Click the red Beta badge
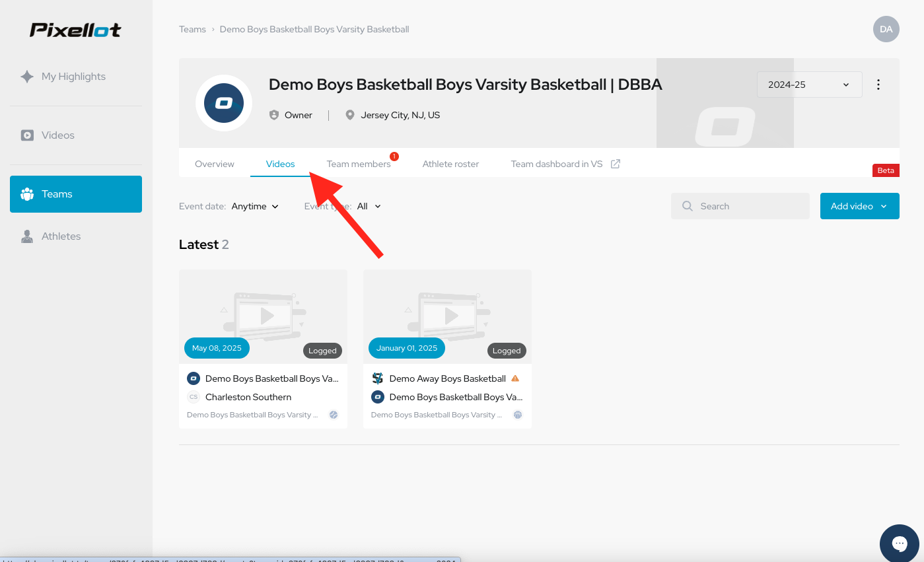Viewport: 924px width, 562px height. (x=886, y=170)
